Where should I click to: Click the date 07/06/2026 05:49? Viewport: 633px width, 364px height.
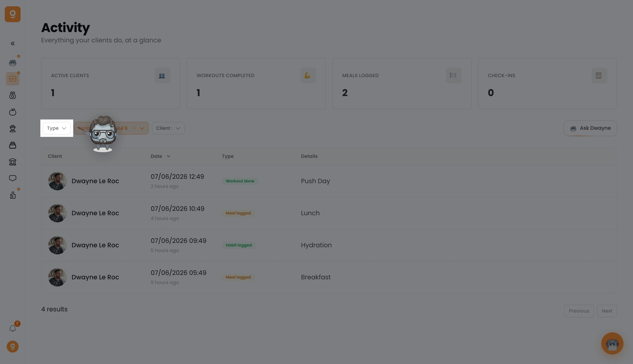(179, 273)
